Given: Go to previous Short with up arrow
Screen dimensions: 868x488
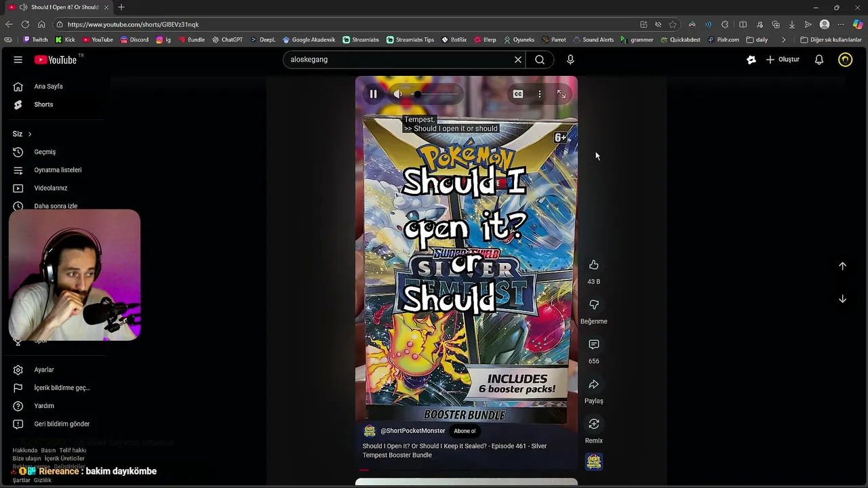Looking at the screenshot, I should pos(843,266).
